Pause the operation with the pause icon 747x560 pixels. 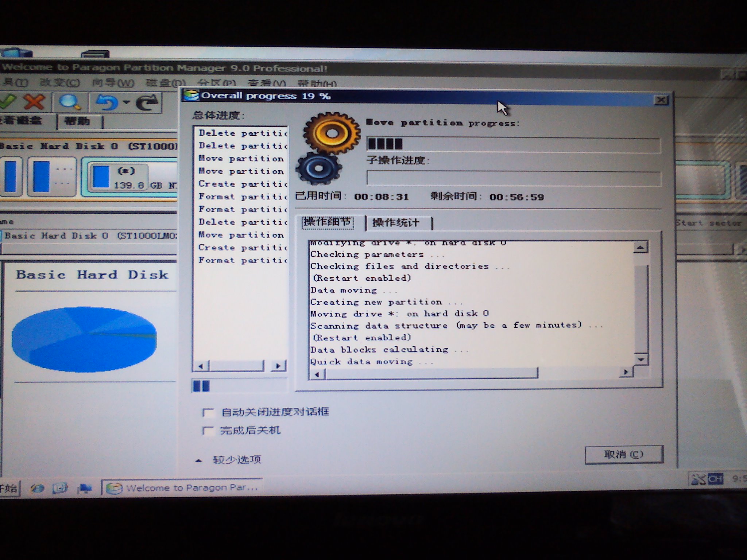pos(201,386)
